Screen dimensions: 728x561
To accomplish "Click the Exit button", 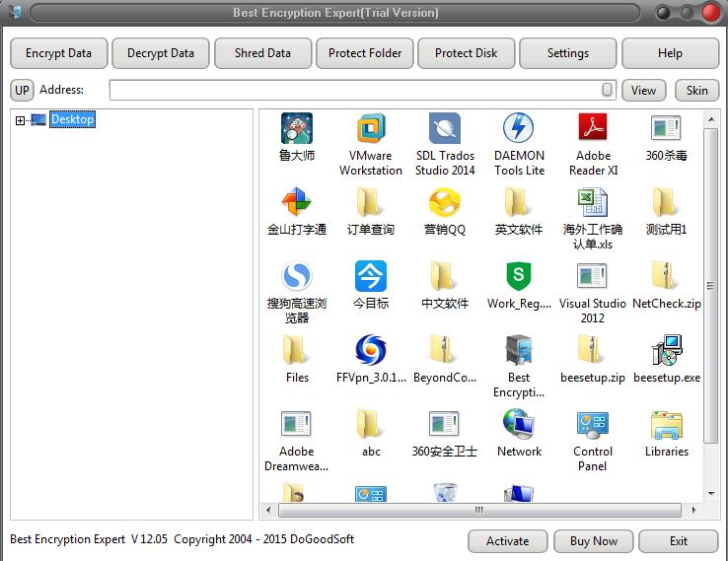I will tap(679, 541).
